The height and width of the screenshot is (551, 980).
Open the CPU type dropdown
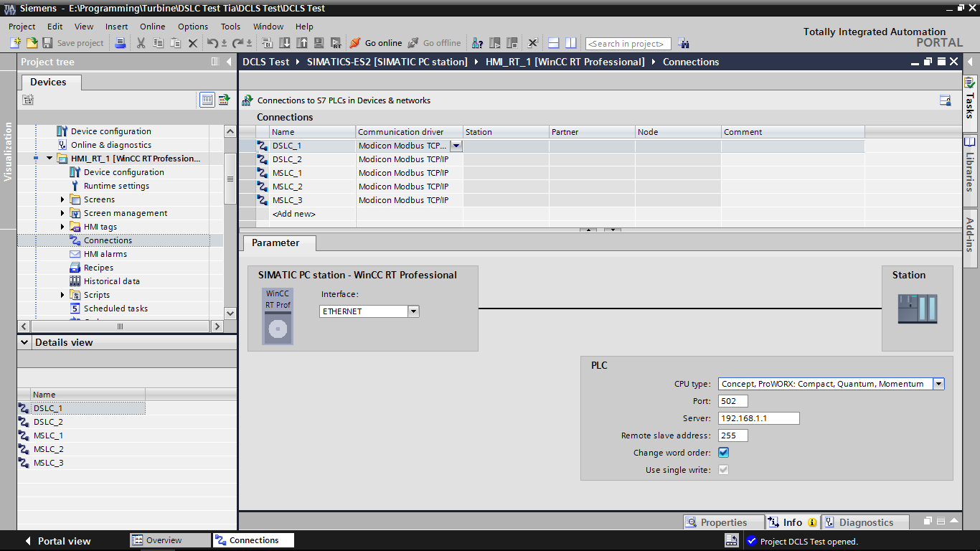[938, 384]
